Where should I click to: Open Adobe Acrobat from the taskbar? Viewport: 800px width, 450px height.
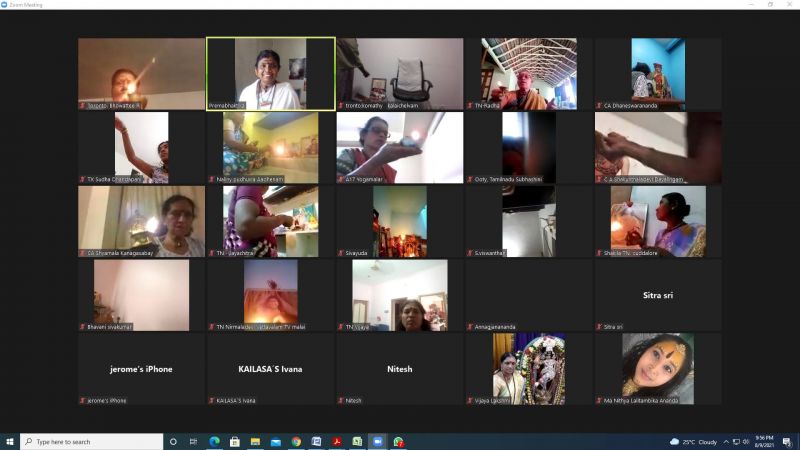[337, 441]
